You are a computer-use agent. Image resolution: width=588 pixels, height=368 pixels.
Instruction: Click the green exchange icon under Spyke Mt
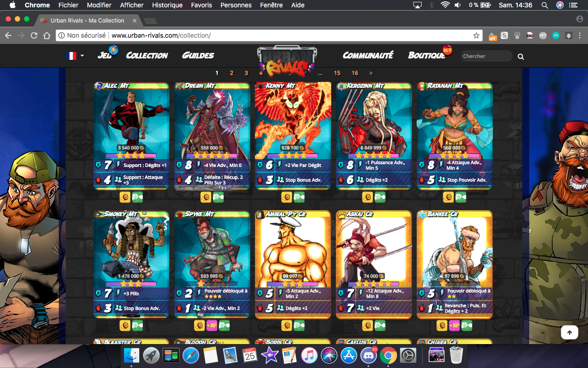pos(224,325)
